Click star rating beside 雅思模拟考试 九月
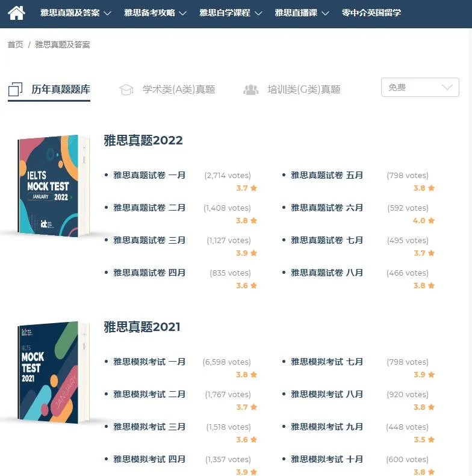This screenshot has width=472, height=476. tap(424, 439)
